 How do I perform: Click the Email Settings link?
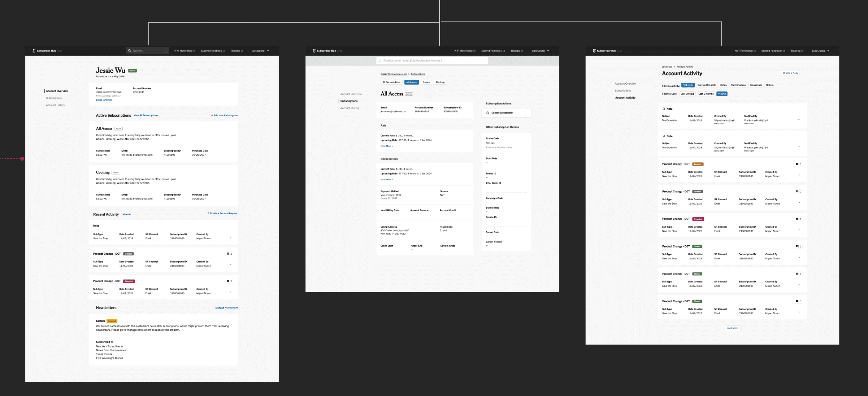pos(104,100)
